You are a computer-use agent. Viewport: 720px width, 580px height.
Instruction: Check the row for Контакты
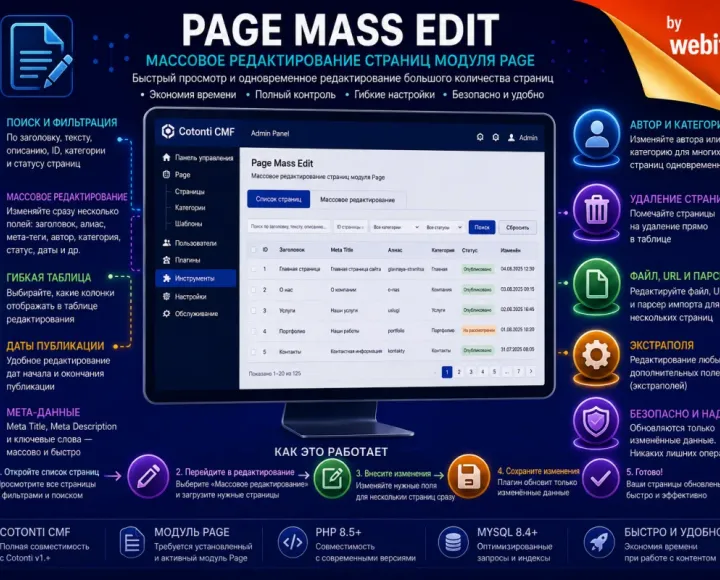click(253, 352)
